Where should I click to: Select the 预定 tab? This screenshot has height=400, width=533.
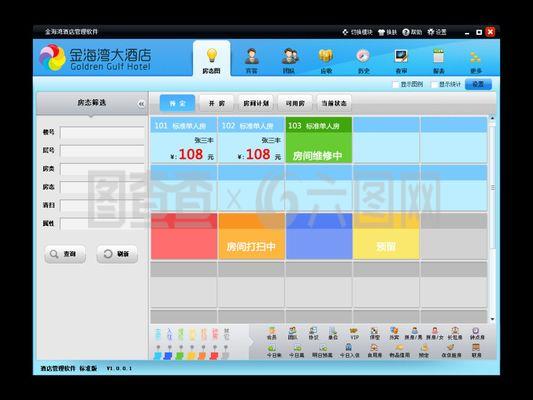tap(177, 103)
